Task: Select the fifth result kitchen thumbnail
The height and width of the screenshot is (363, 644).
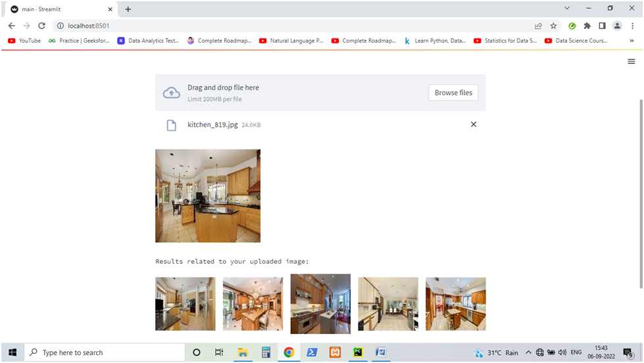Action: [x=455, y=304]
